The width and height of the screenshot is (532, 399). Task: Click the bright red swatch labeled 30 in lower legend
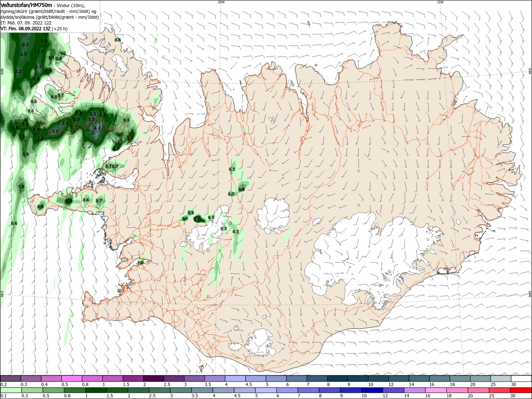tap(520, 390)
